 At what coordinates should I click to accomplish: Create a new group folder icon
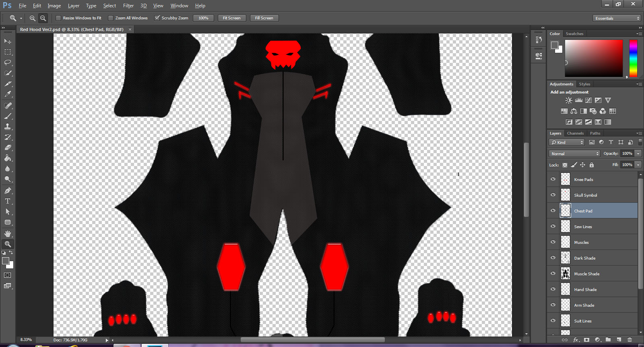click(608, 340)
